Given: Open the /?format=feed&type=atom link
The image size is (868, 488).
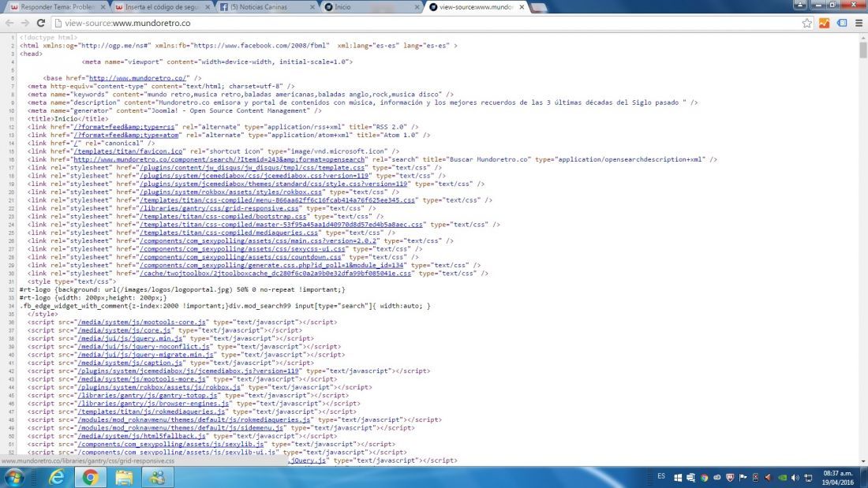Looking at the screenshot, I should (x=126, y=135).
